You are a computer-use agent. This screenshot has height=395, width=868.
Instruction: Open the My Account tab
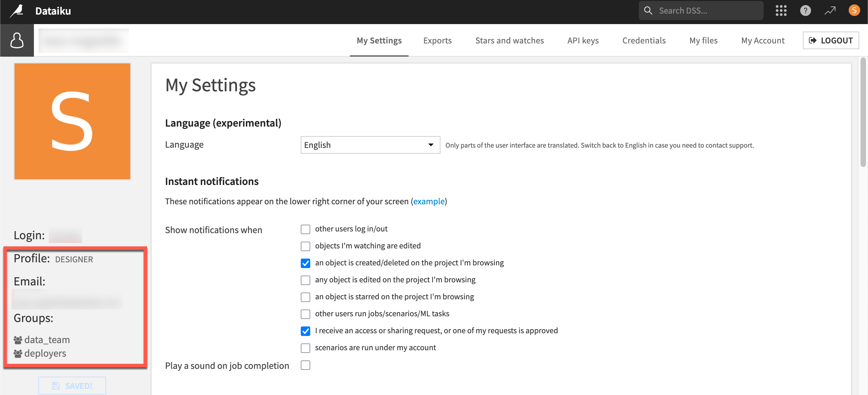(763, 40)
